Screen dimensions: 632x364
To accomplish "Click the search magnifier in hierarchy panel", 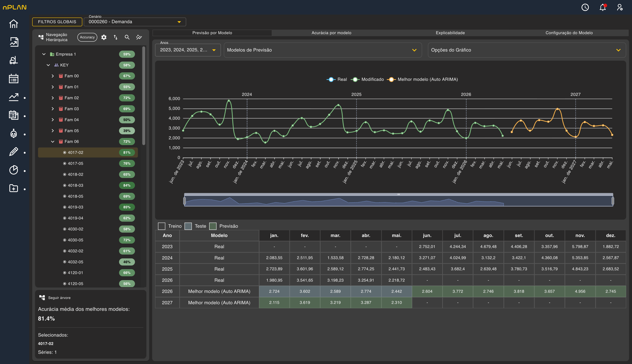I will point(127,37).
